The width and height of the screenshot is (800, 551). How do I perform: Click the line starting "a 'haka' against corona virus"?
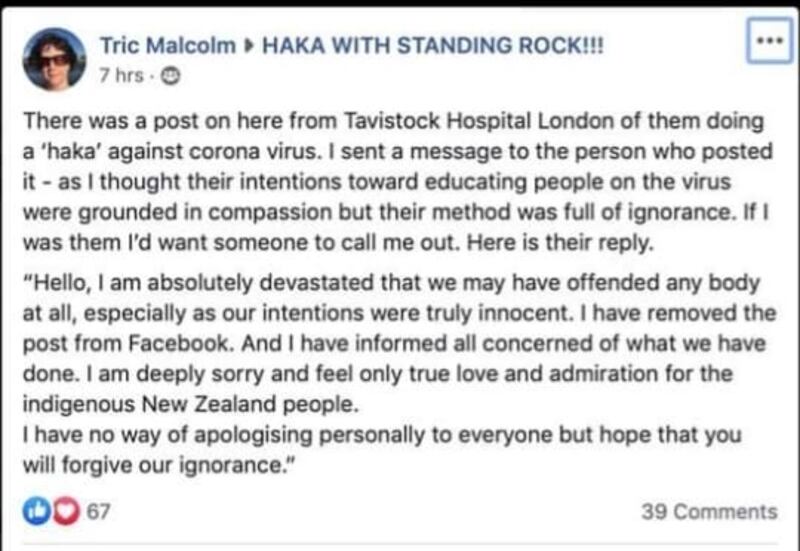pyautogui.click(x=397, y=152)
